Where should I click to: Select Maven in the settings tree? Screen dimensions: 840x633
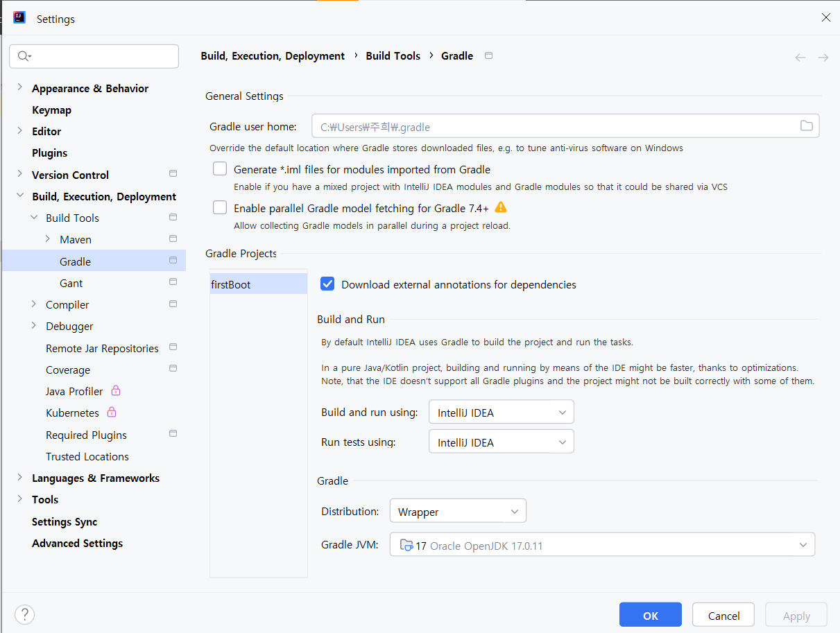pos(76,239)
